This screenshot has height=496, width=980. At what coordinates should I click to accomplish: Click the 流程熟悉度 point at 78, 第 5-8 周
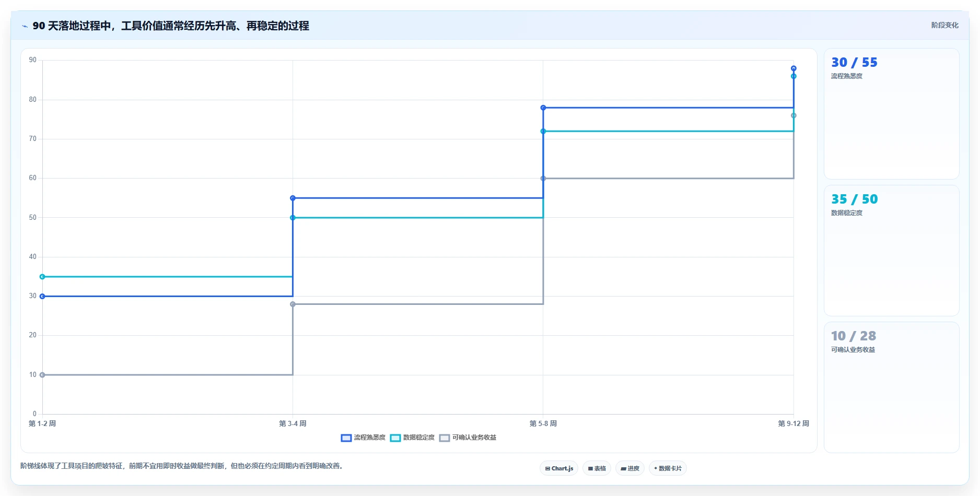click(543, 108)
